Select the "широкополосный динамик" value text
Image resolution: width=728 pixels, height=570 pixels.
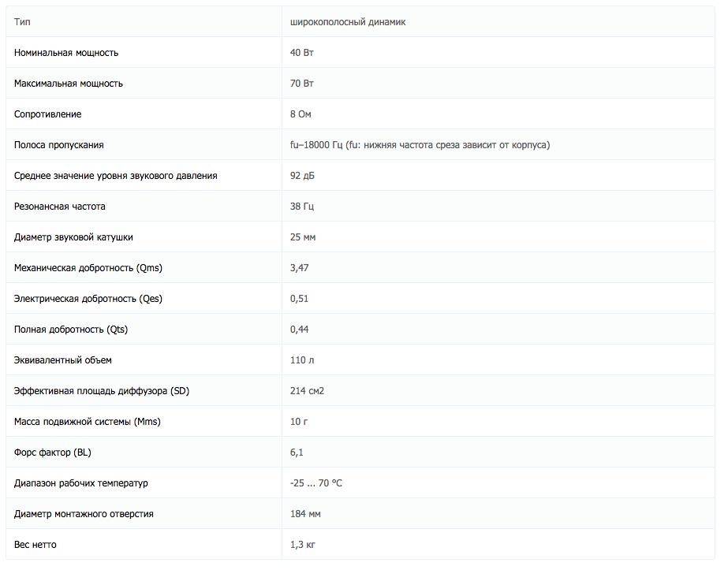coord(348,22)
